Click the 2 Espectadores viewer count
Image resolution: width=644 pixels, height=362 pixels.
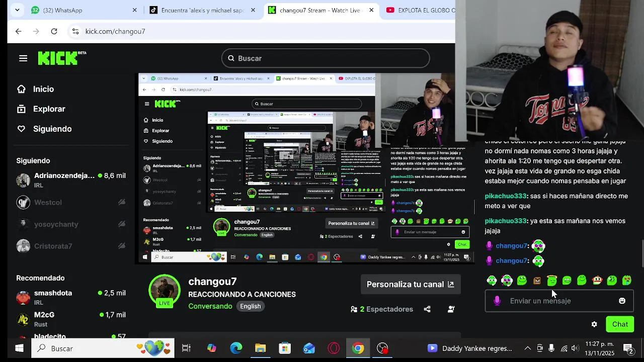click(382, 309)
